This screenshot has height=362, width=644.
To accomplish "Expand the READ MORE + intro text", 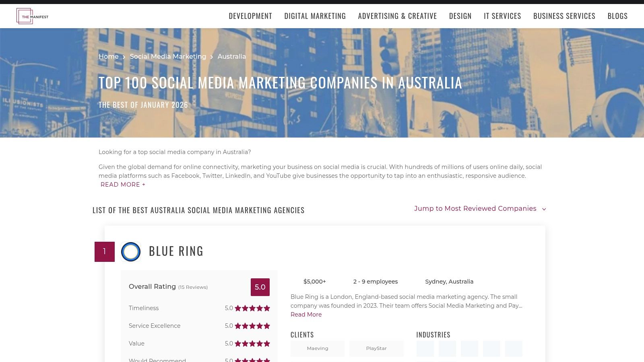I will [x=123, y=185].
